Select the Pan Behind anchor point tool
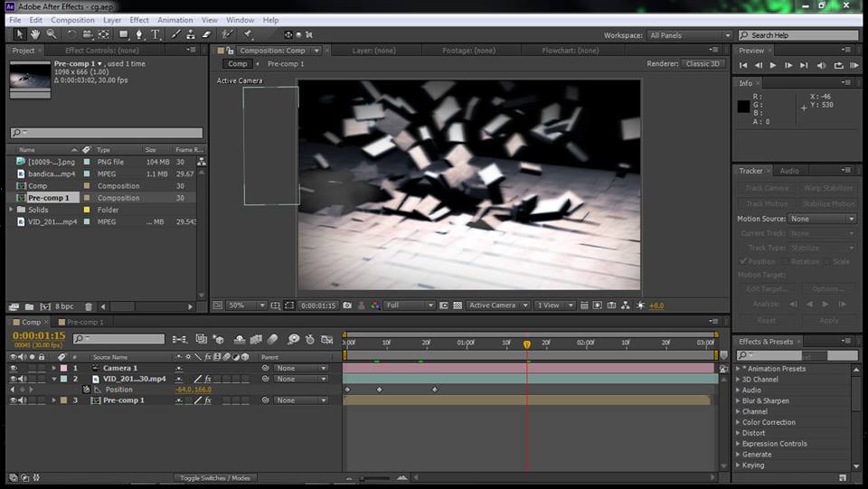Viewport: 868px width, 489px height. pos(103,34)
